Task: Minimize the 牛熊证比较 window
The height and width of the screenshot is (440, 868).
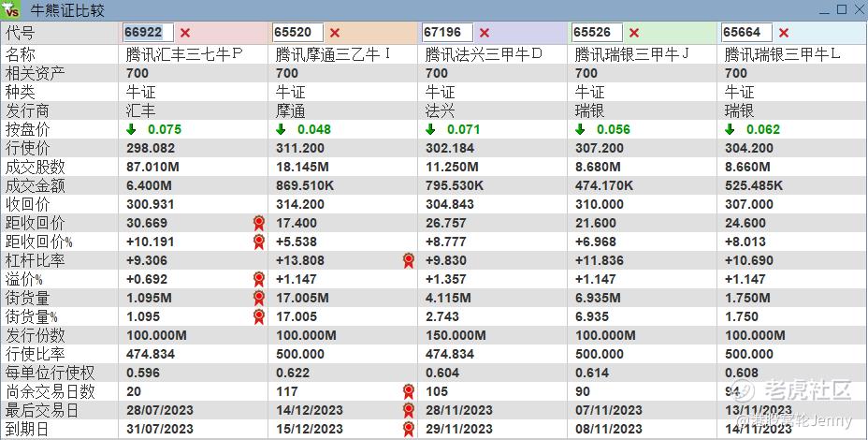Action: coord(824,10)
